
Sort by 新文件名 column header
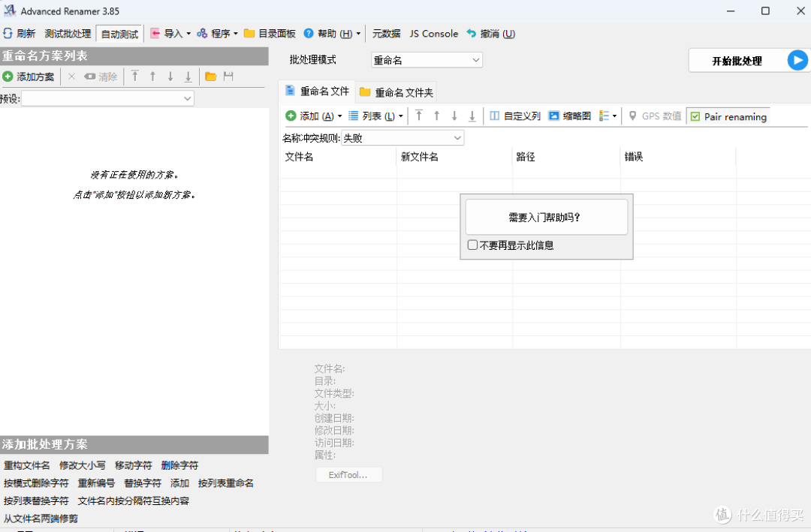click(x=454, y=157)
